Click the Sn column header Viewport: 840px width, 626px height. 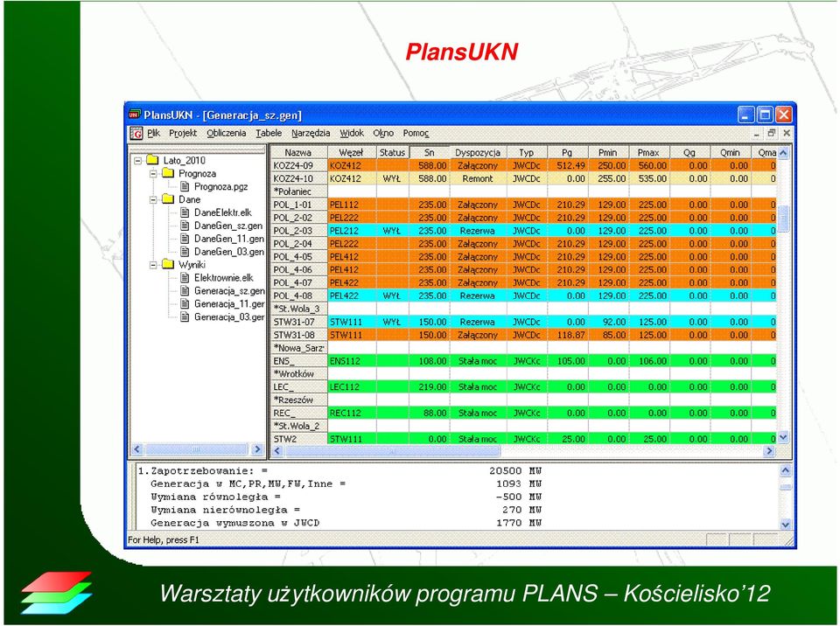(429, 153)
